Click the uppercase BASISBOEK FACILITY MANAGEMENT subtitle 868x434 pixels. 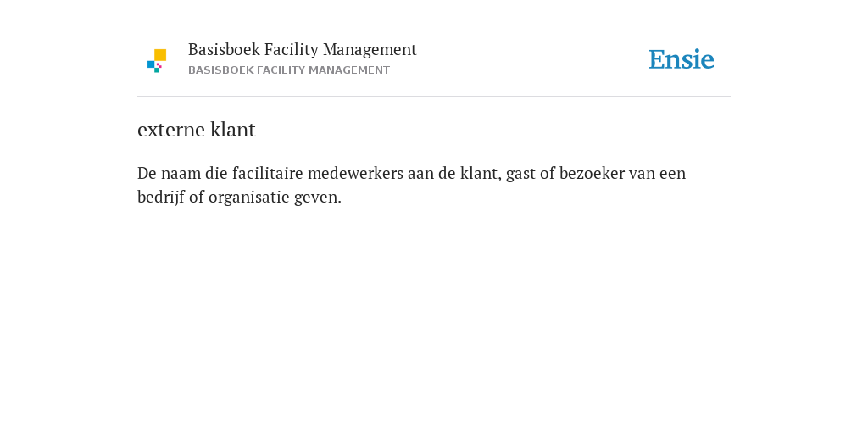[x=289, y=70]
